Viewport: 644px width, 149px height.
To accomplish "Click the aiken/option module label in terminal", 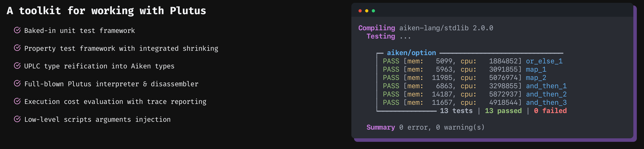I will [x=411, y=53].
